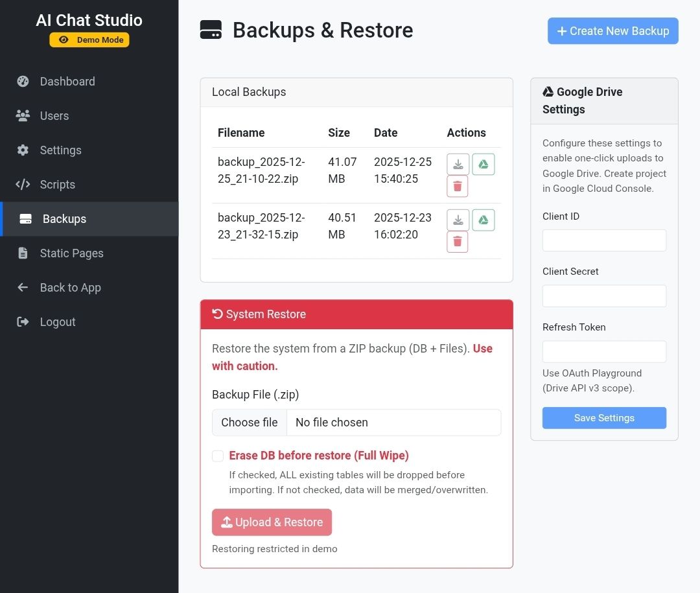This screenshot has width=700, height=593.
Task: Click Create New Backup button
Action: coord(612,31)
